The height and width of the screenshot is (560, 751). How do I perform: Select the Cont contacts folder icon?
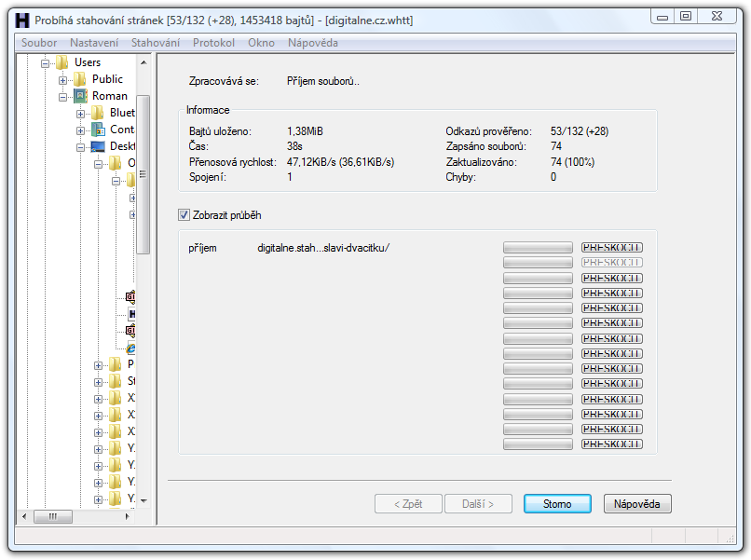pyautogui.click(x=98, y=130)
